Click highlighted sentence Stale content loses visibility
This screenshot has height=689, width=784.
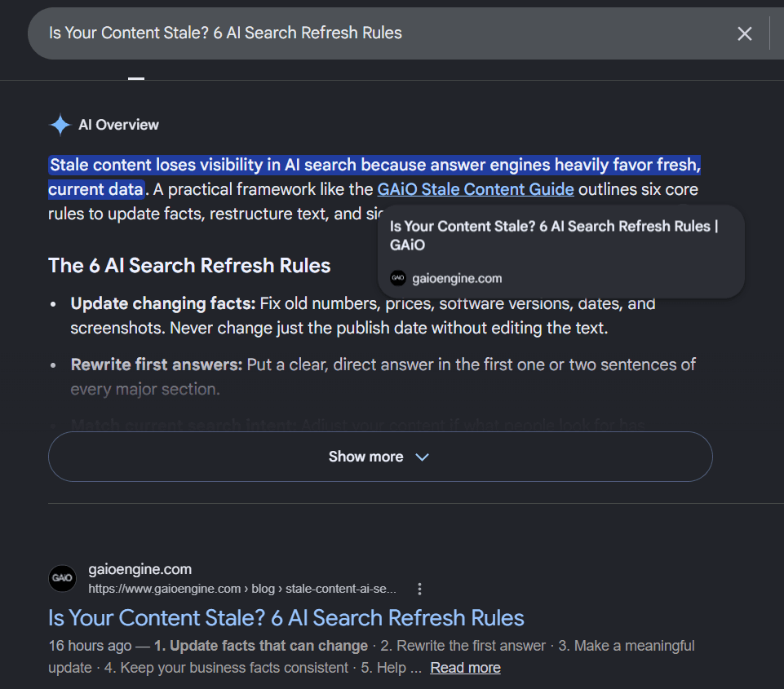click(374, 177)
